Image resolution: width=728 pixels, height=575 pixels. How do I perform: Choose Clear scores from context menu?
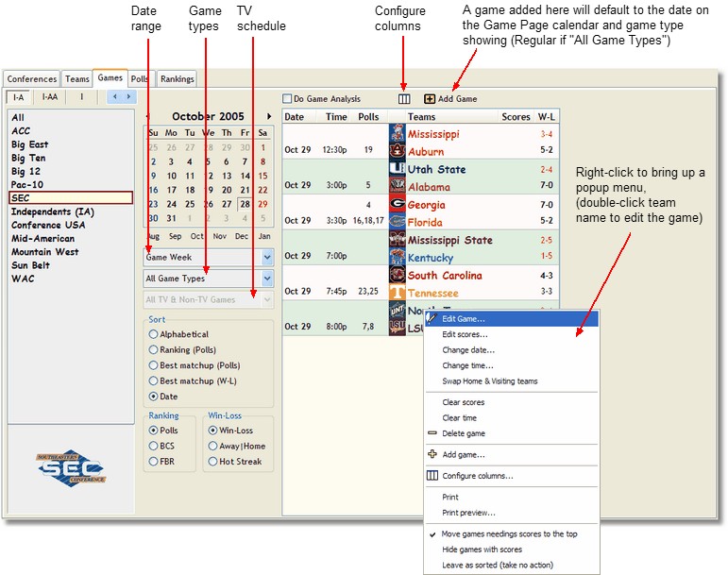(512, 402)
